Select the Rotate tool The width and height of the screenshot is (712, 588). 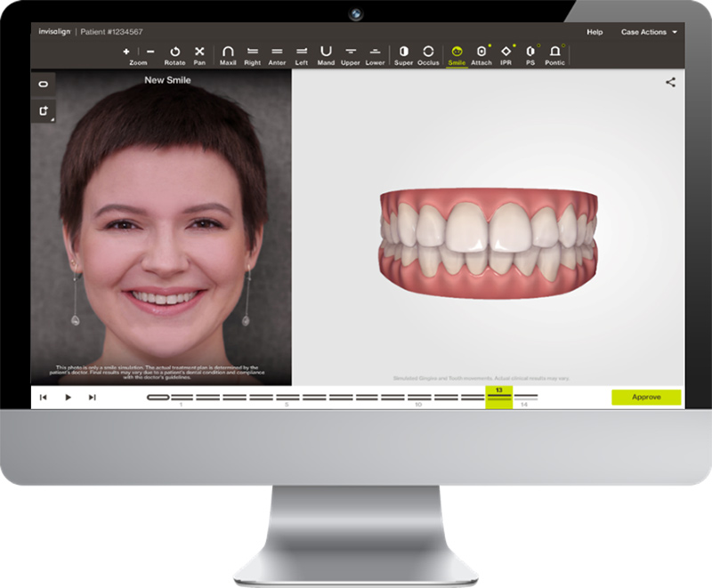pos(174,52)
